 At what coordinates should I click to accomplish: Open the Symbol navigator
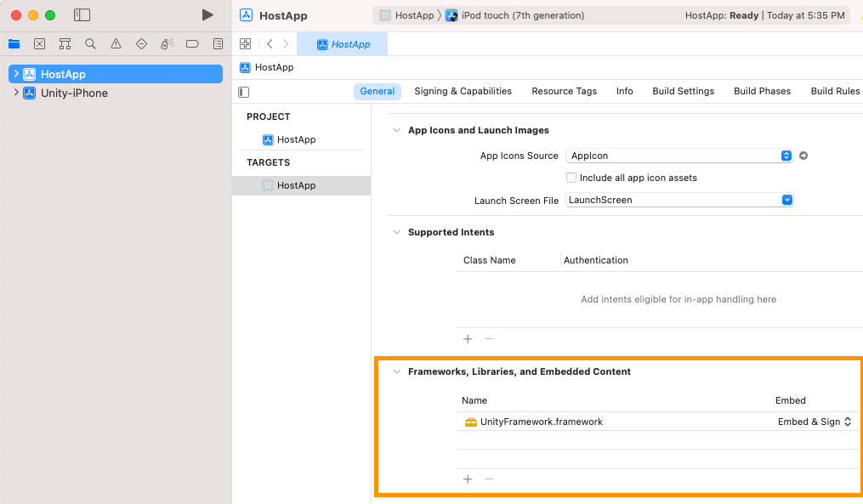(x=65, y=44)
